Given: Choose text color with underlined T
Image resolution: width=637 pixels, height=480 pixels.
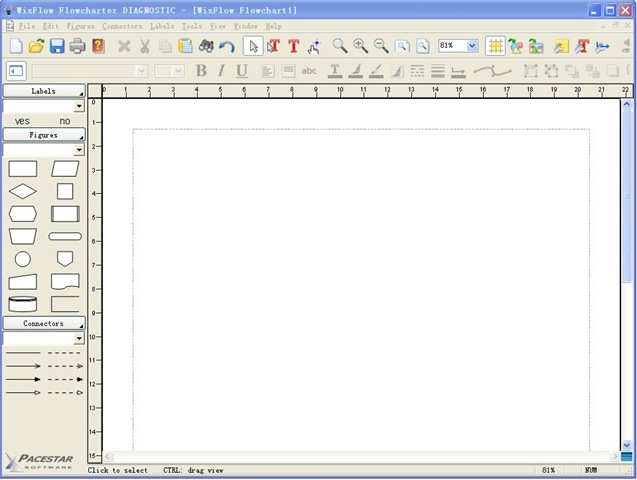Looking at the screenshot, I should tap(335, 71).
